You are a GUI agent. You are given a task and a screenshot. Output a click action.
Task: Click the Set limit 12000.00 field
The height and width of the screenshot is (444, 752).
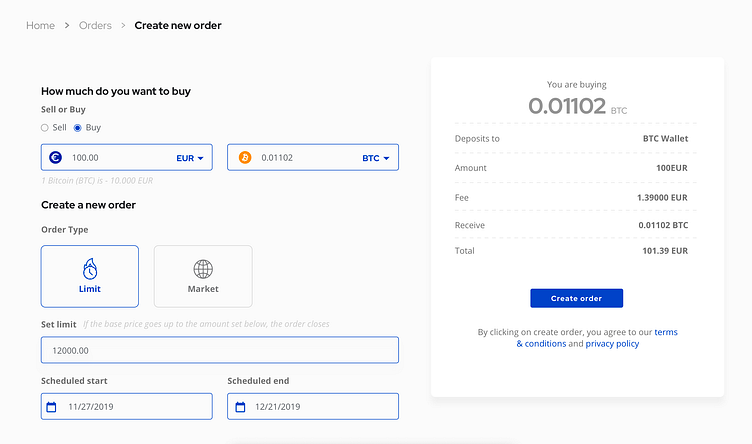click(x=220, y=350)
